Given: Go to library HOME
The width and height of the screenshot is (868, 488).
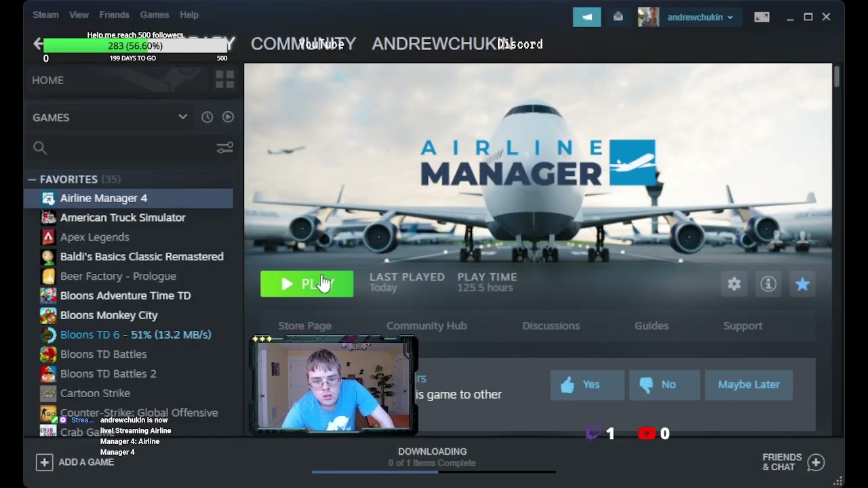Looking at the screenshot, I should point(47,80).
